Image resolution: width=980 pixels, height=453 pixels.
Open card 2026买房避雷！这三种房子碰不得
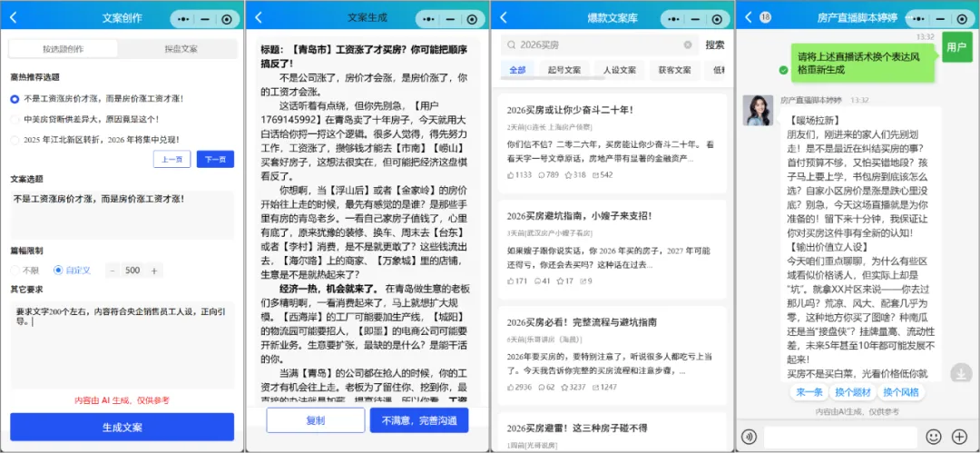pos(613,432)
